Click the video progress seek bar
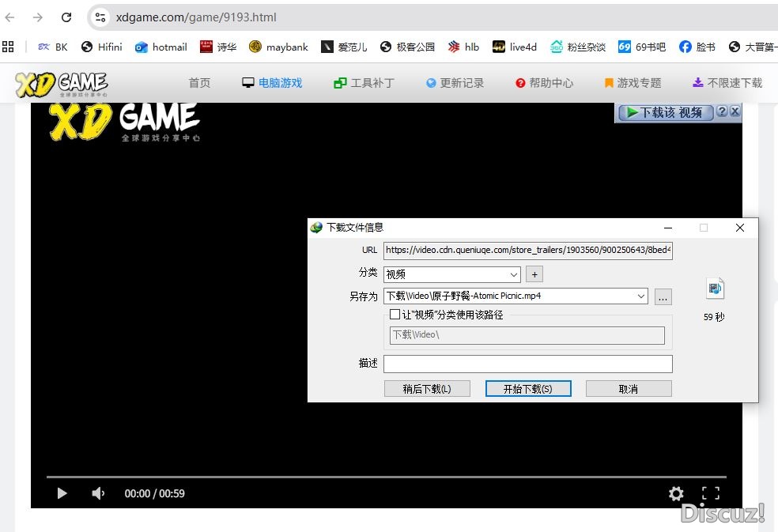 (386, 477)
